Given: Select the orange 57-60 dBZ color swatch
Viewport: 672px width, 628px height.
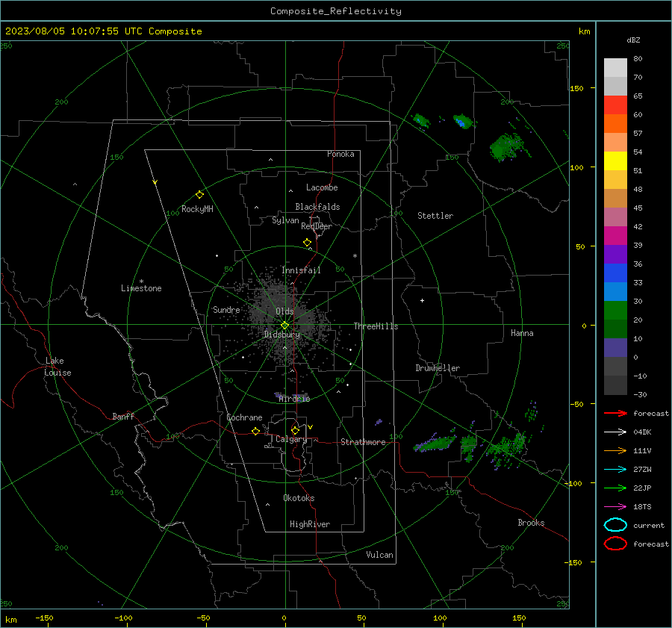Looking at the screenshot, I should point(615,124).
